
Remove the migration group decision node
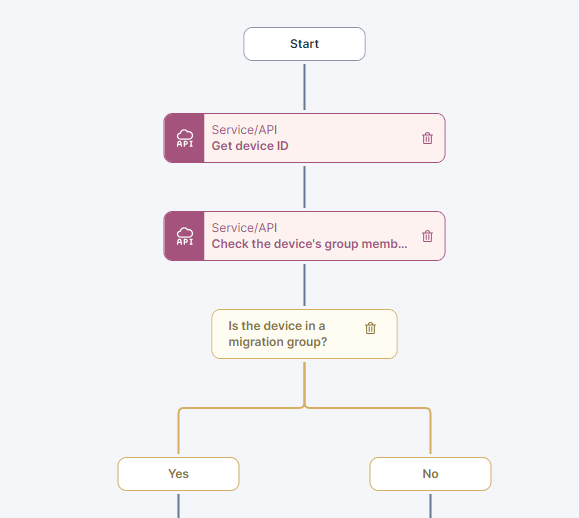coord(370,328)
